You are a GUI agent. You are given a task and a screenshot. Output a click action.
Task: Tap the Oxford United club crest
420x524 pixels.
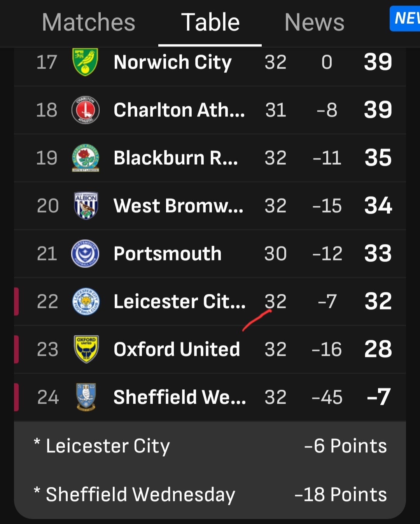tap(86, 349)
